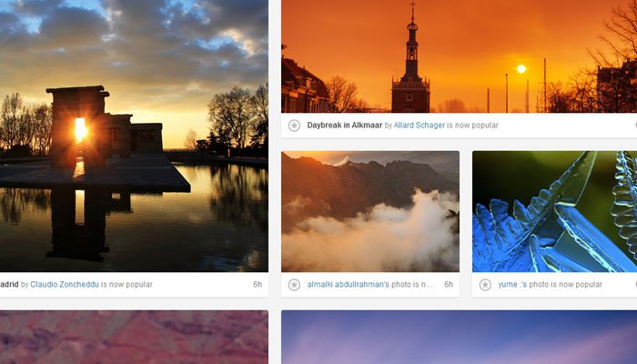Open the Daybreak in Alkmaar title
Viewport: 637px width, 364px height.
tap(345, 126)
